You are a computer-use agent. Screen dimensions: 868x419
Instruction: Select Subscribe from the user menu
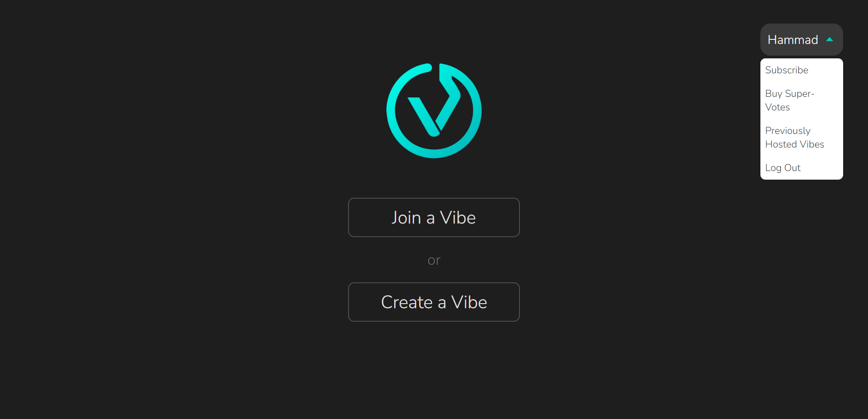point(787,70)
